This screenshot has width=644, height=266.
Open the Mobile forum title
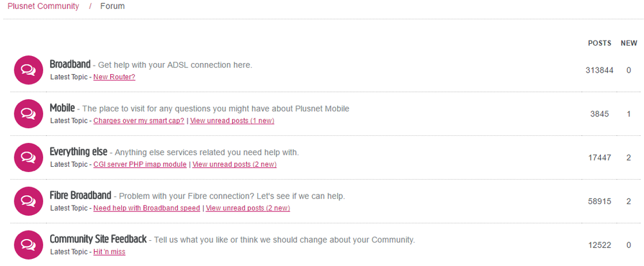pyautogui.click(x=62, y=108)
